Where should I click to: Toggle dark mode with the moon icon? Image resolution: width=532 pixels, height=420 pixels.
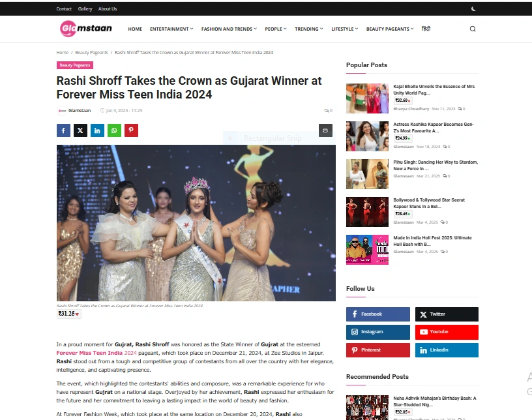pyautogui.click(x=473, y=9)
